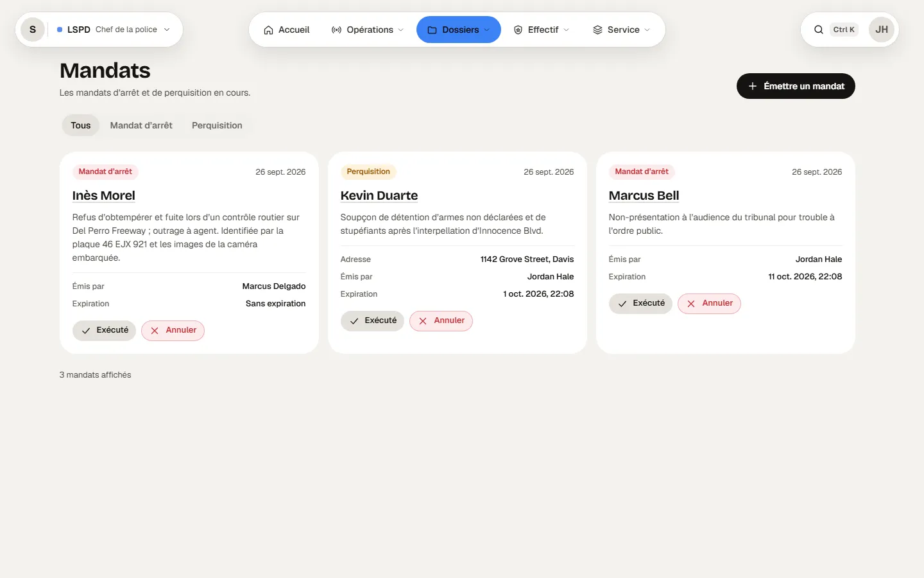924x578 pixels.
Task: Click 26 sept. 2026 date on Inès Morel card
Action: (x=280, y=172)
